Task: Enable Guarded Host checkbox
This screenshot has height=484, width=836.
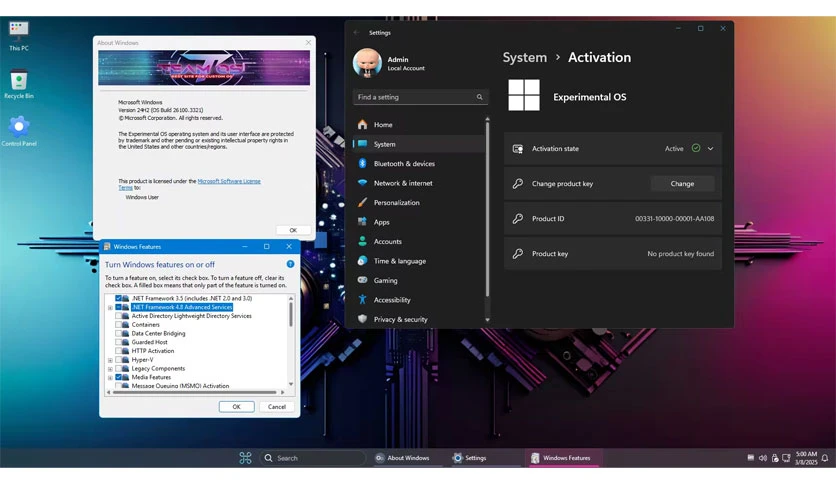Action: pyautogui.click(x=118, y=342)
